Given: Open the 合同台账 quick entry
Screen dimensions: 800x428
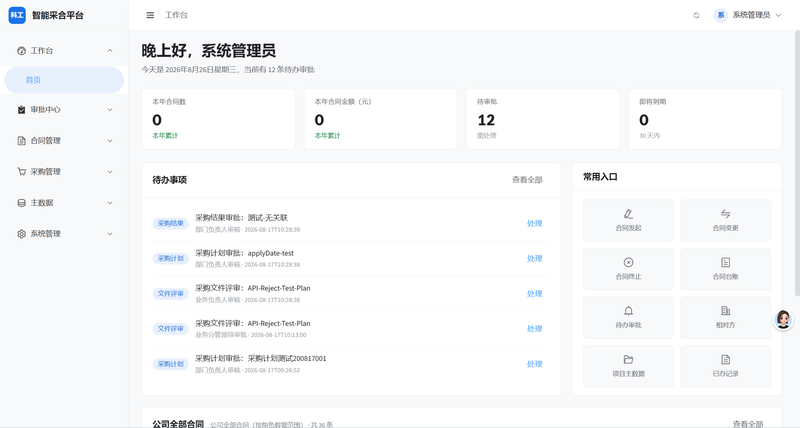Looking at the screenshot, I should point(725,269).
